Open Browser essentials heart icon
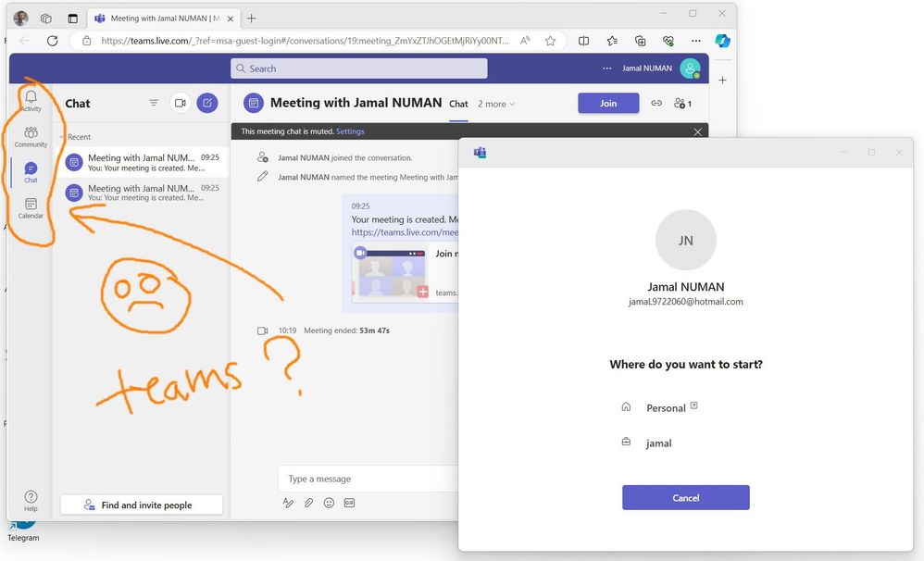 click(x=668, y=41)
